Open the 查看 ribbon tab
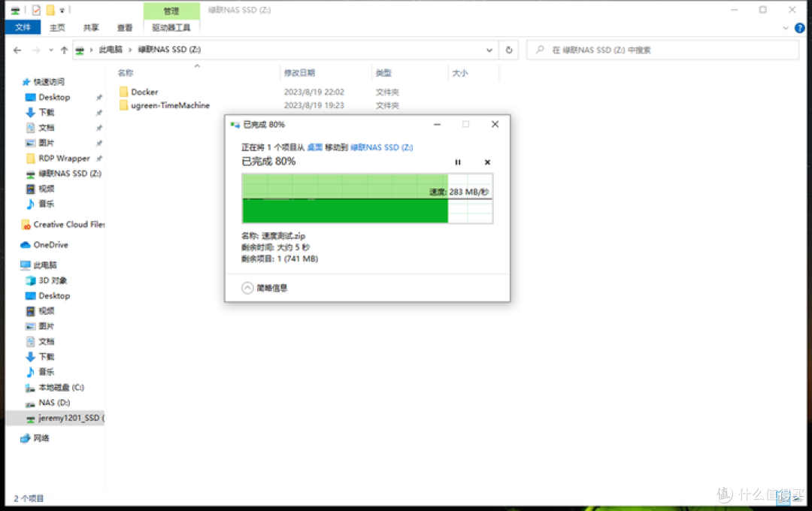 124,28
